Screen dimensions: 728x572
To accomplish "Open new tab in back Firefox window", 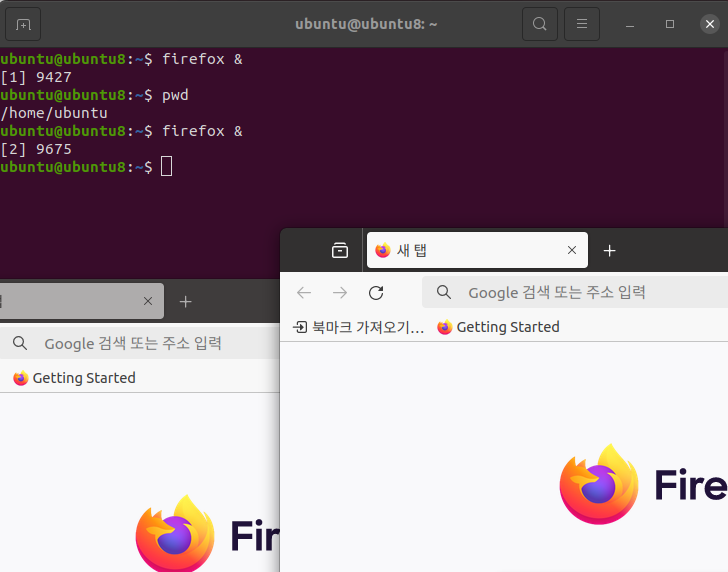I will (x=185, y=302).
